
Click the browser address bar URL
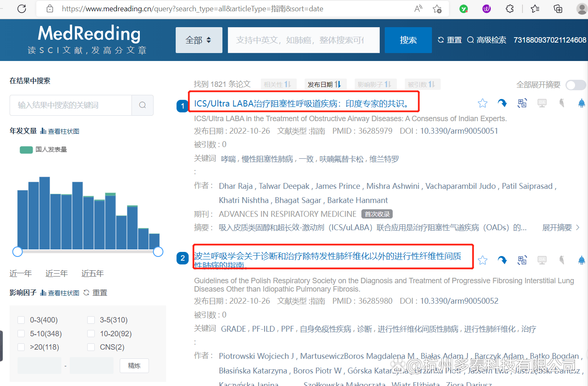192,9
